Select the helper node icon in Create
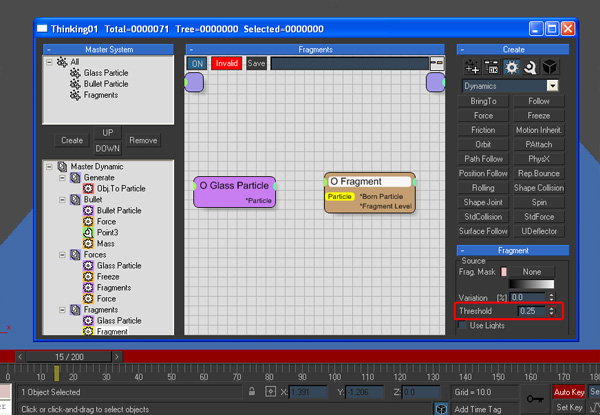This screenshot has width=600, height=415. click(x=530, y=67)
